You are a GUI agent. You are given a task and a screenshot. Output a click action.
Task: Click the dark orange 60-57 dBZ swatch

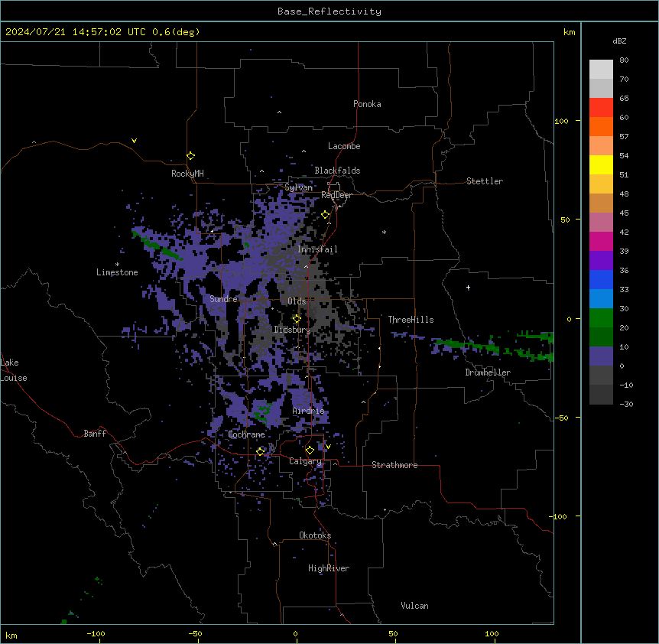pos(601,126)
